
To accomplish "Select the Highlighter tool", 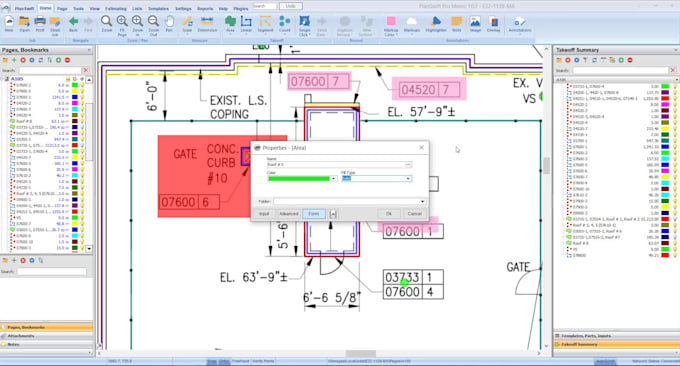I will (x=436, y=24).
